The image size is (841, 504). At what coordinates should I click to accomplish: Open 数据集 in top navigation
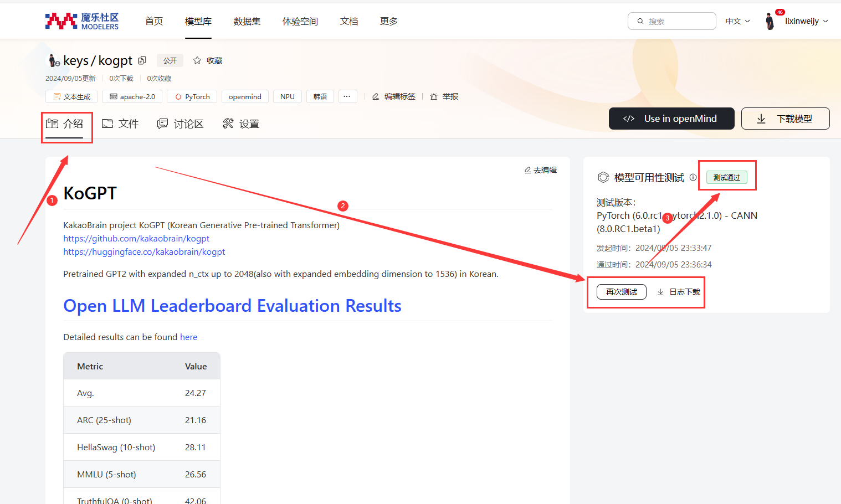(x=247, y=21)
